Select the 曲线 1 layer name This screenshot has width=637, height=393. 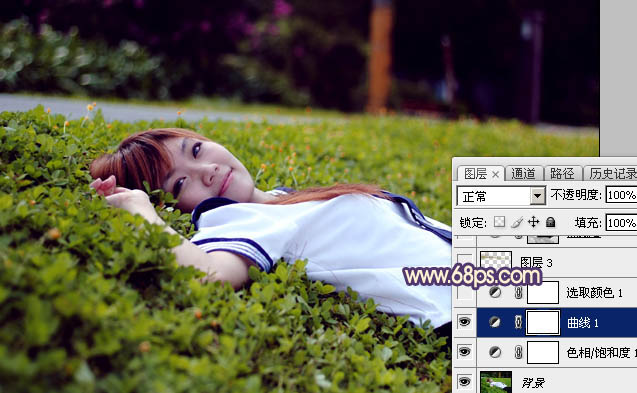tap(583, 323)
